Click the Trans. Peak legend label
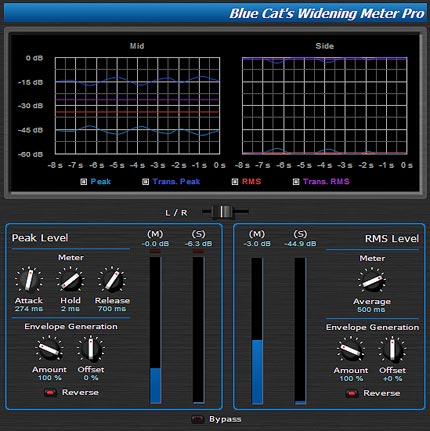Screen dimensions: 430x431 point(176,182)
